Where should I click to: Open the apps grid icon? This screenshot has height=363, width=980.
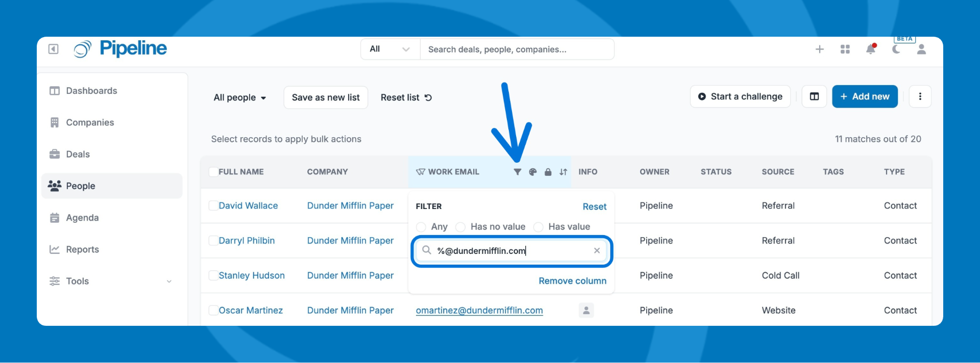845,49
